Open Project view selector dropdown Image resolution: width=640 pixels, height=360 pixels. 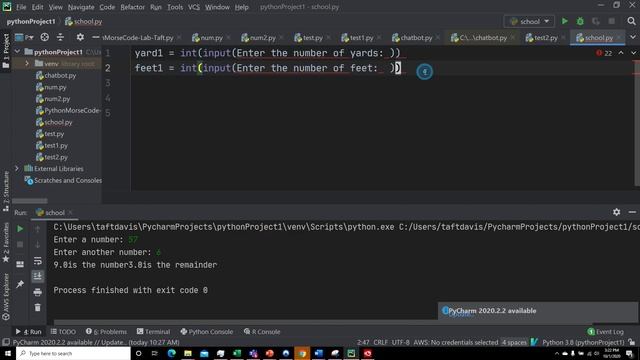click(24, 38)
